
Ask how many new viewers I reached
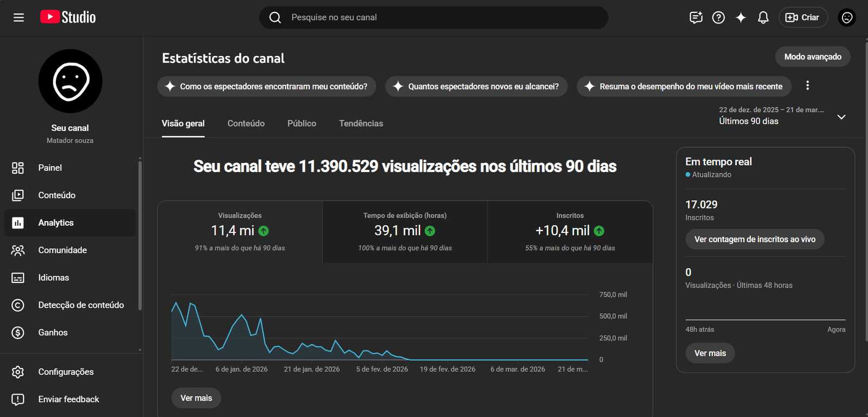476,86
